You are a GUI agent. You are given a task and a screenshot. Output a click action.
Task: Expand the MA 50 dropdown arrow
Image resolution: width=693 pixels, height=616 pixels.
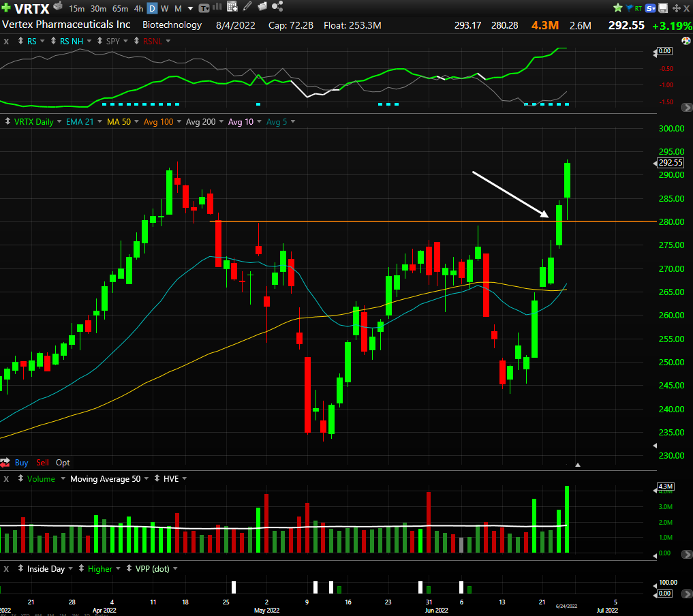tap(136, 121)
